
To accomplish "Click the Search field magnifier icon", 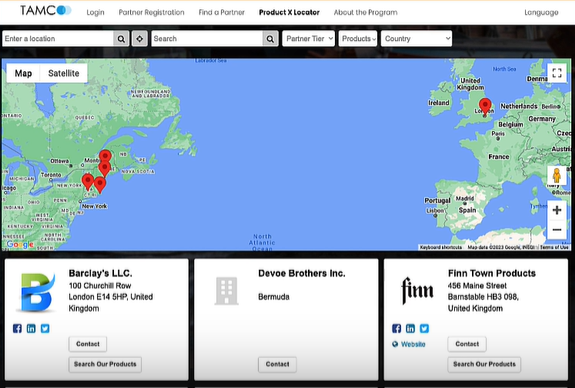I will (x=270, y=39).
